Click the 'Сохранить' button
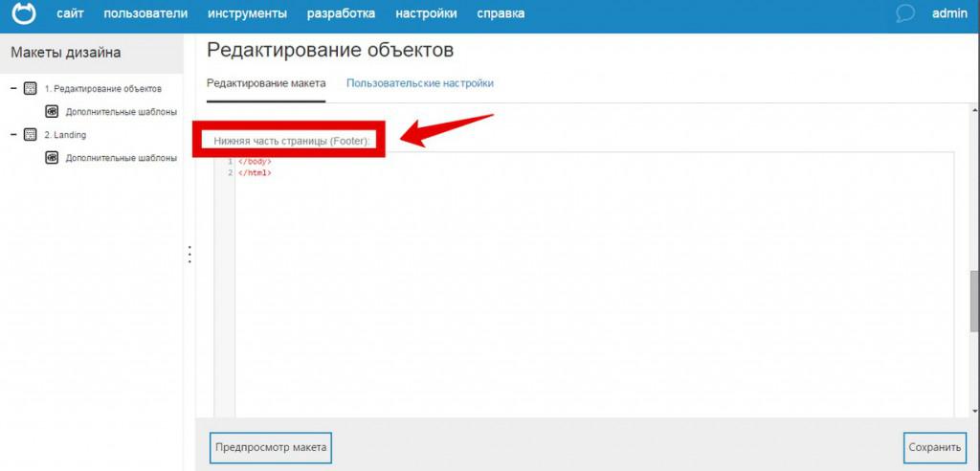 coord(935,447)
